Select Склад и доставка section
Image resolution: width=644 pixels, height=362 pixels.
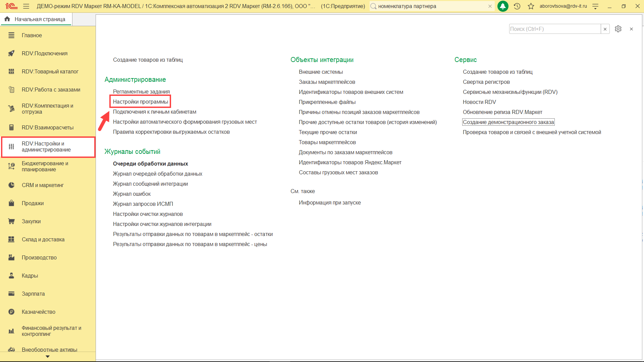point(43,239)
